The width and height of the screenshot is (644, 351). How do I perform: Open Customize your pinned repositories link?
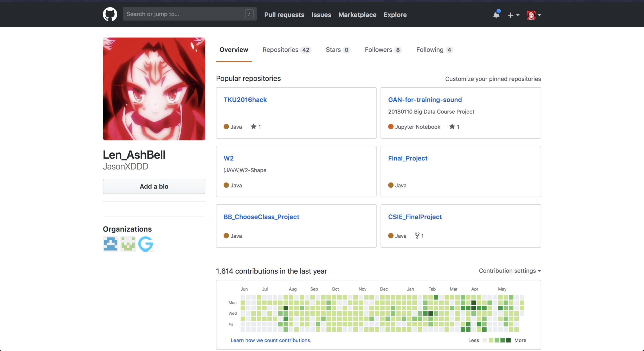click(493, 79)
